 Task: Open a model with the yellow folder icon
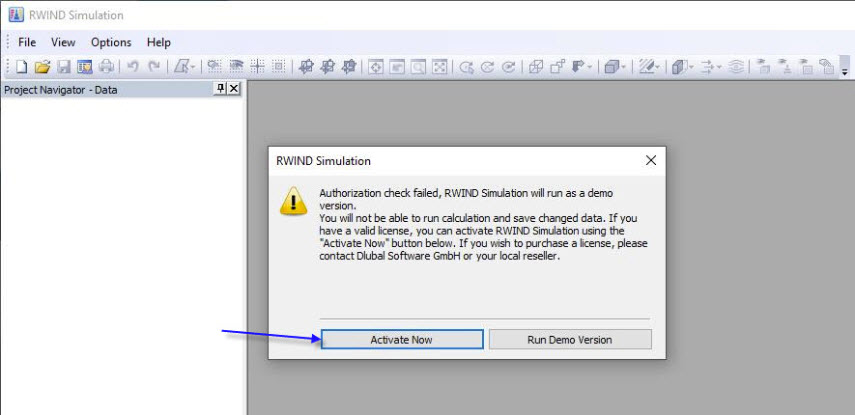[43, 67]
